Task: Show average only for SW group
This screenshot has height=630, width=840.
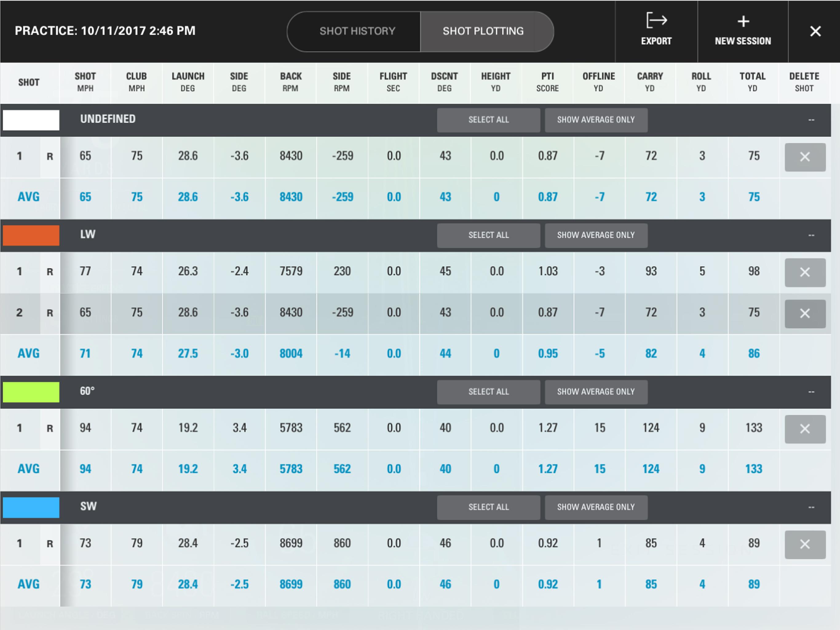Action: [x=596, y=507]
